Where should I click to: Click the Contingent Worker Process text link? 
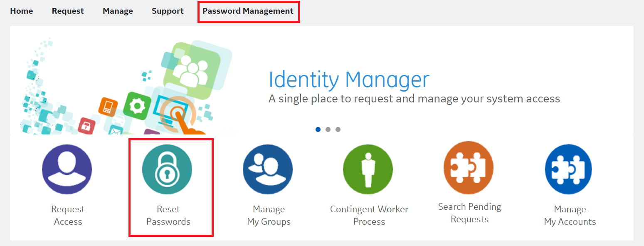[369, 215]
